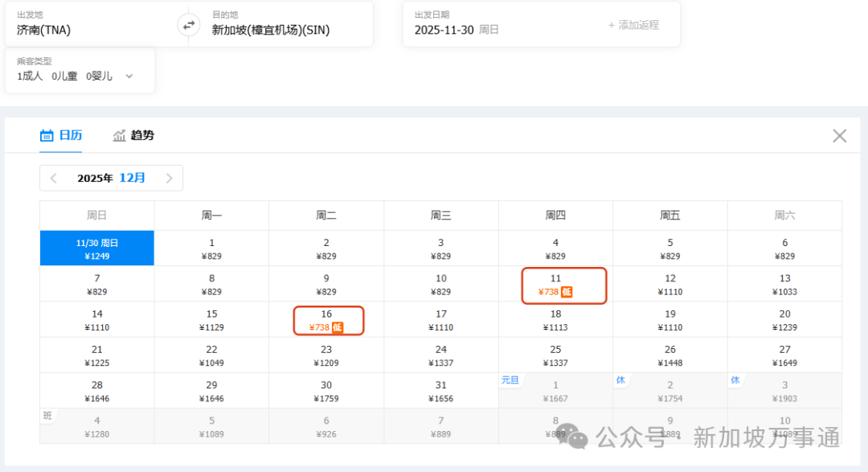Image resolution: width=868 pixels, height=472 pixels.
Task: Pick January 3 fare ¥1903
Action: pyautogui.click(x=785, y=391)
